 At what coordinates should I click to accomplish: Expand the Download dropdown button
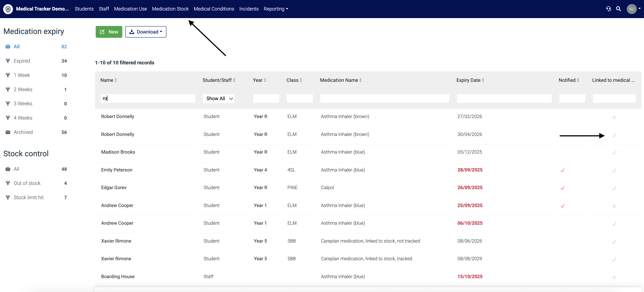tap(146, 32)
